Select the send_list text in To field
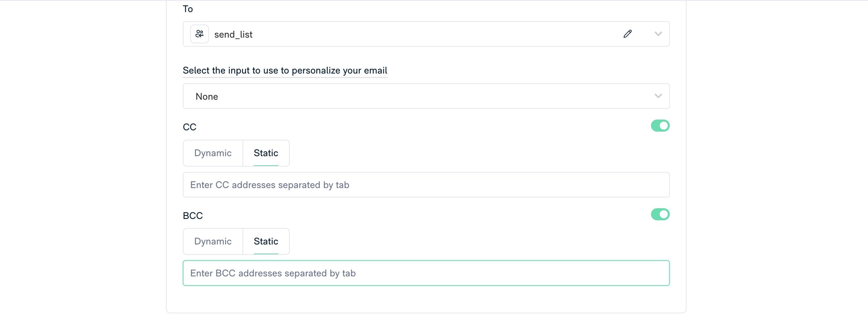This screenshot has height=315, width=868. point(233,34)
